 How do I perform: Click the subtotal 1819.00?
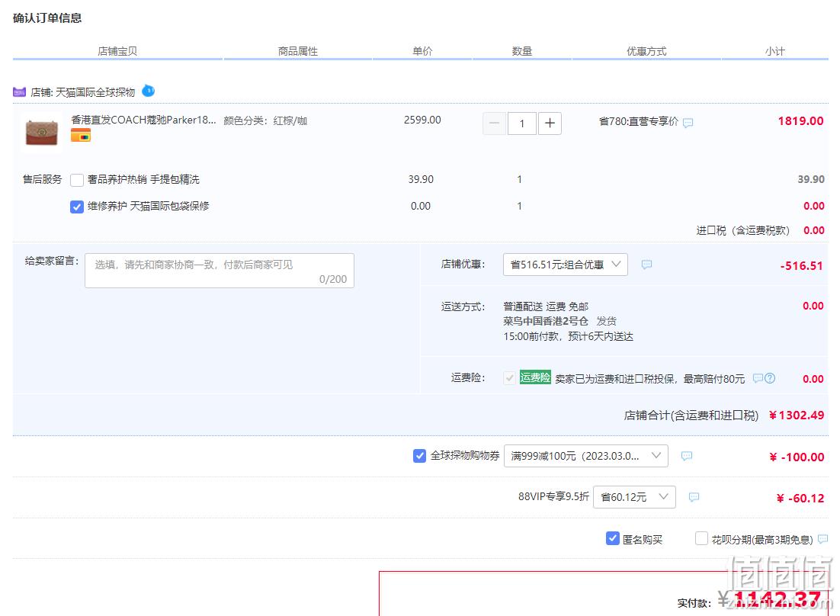click(x=800, y=121)
